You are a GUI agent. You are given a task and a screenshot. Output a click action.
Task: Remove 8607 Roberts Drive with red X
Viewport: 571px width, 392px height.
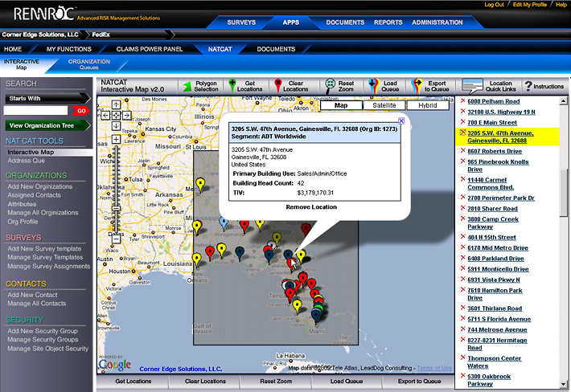463,150
